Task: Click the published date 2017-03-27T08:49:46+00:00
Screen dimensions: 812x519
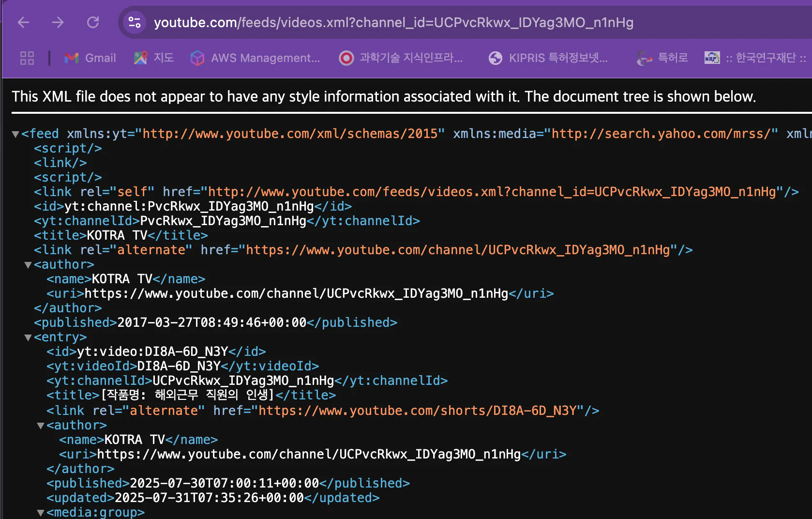Action: click(x=212, y=322)
